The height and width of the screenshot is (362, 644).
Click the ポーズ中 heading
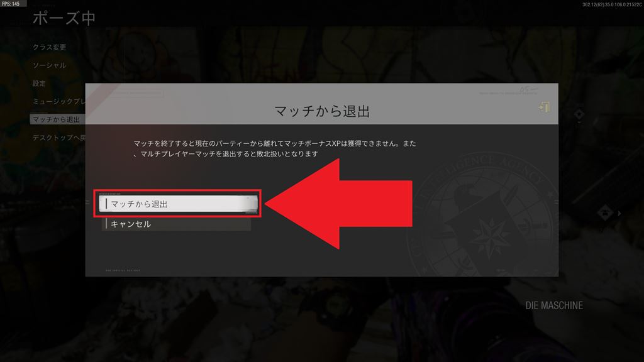tap(64, 18)
